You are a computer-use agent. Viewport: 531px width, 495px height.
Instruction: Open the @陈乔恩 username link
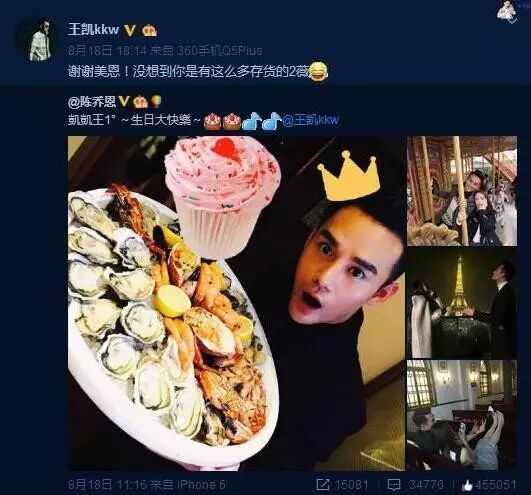(92, 101)
